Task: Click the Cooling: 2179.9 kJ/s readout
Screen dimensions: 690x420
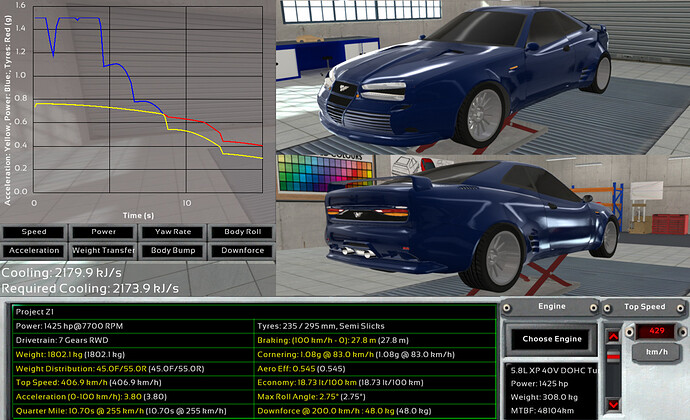Action: click(61, 273)
